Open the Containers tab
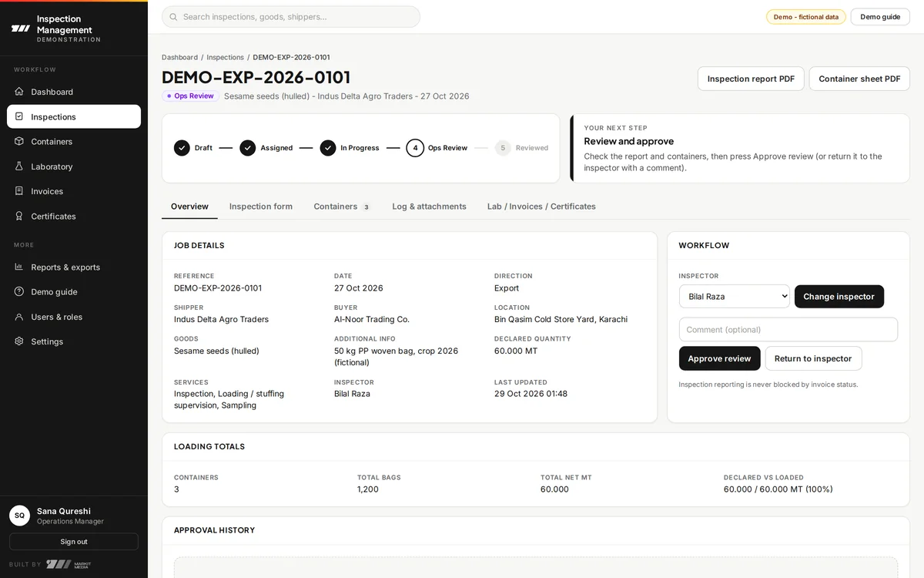Screen dimensions: 924x578 [342, 207]
